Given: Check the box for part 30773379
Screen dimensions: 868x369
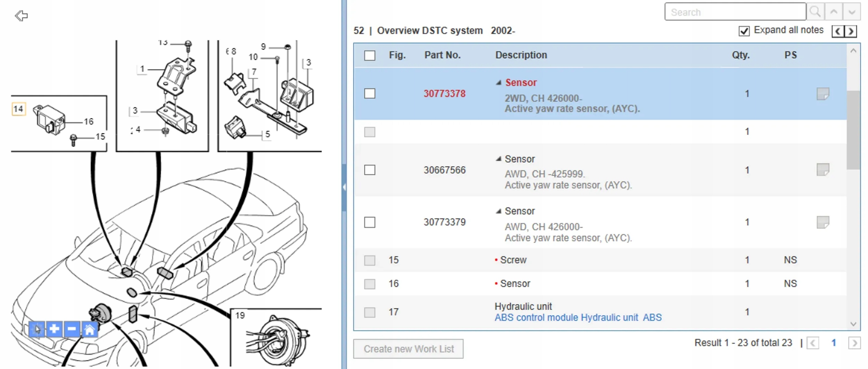Looking at the screenshot, I should [369, 222].
